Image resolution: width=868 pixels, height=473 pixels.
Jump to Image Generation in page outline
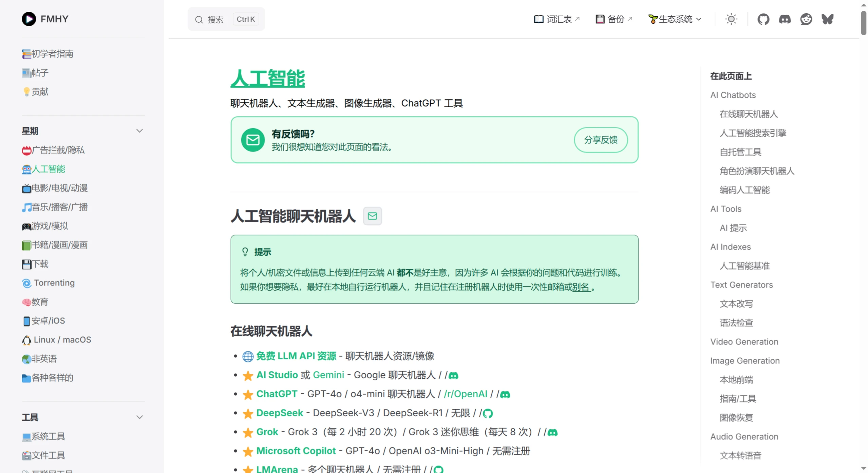(x=745, y=361)
